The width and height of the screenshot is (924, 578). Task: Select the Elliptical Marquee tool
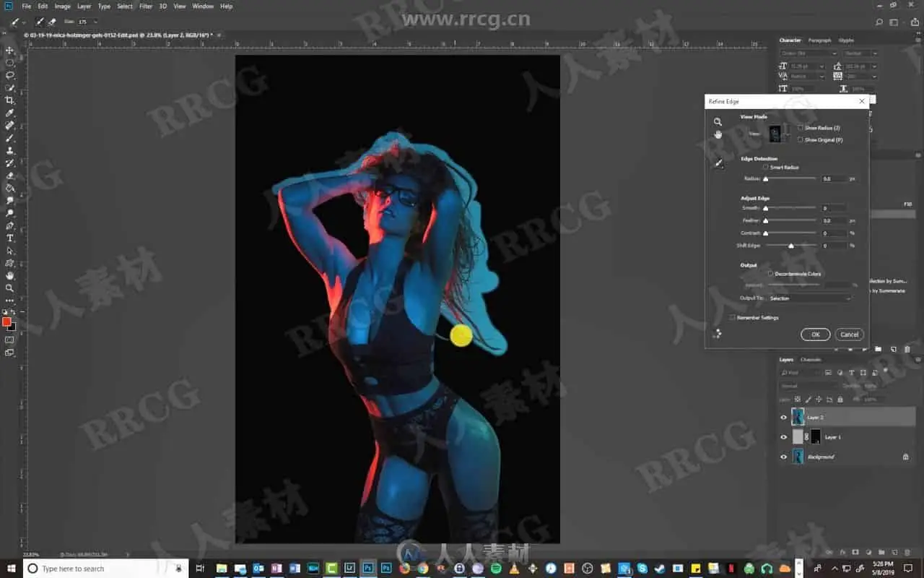[10, 63]
